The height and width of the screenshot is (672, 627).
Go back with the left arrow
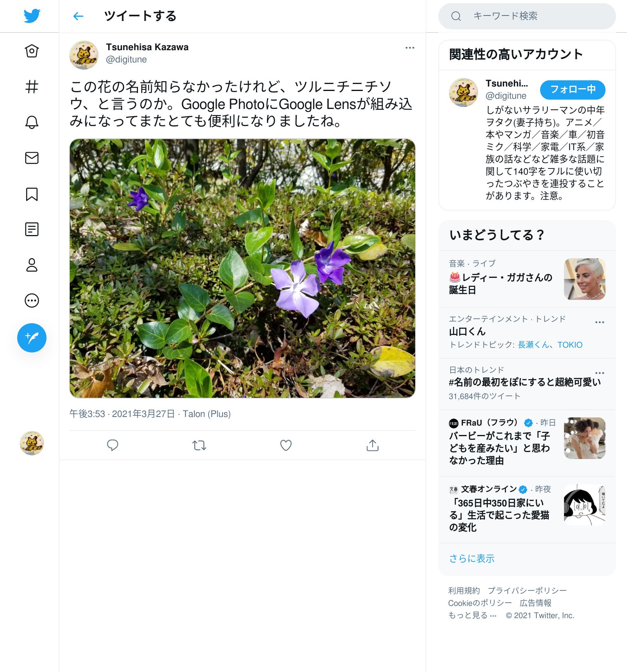click(x=78, y=16)
